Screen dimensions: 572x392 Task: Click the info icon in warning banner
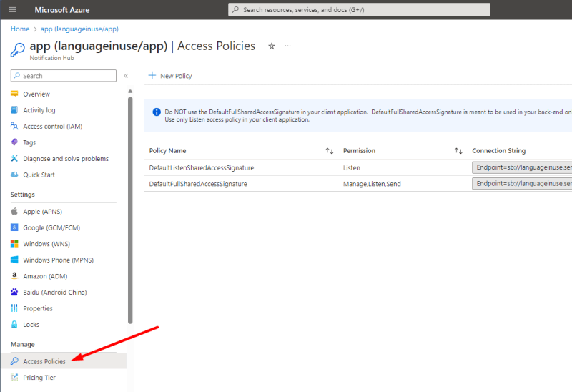click(157, 112)
